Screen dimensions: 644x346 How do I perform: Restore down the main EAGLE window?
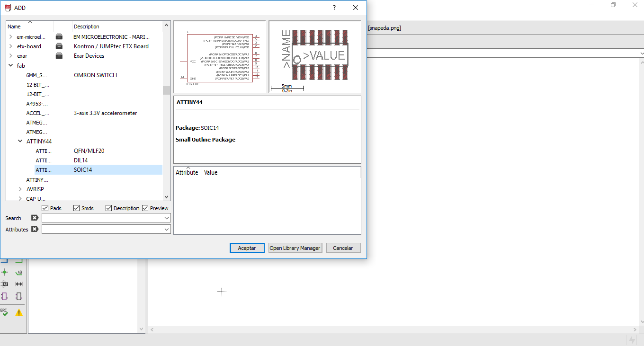click(613, 5)
